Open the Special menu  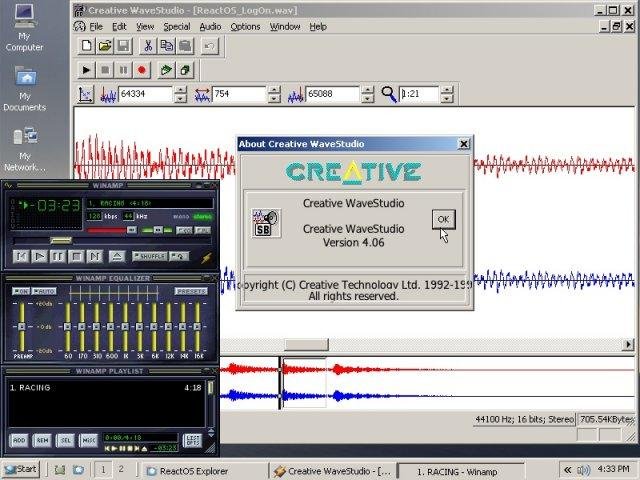pyautogui.click(x=176, y=26)
